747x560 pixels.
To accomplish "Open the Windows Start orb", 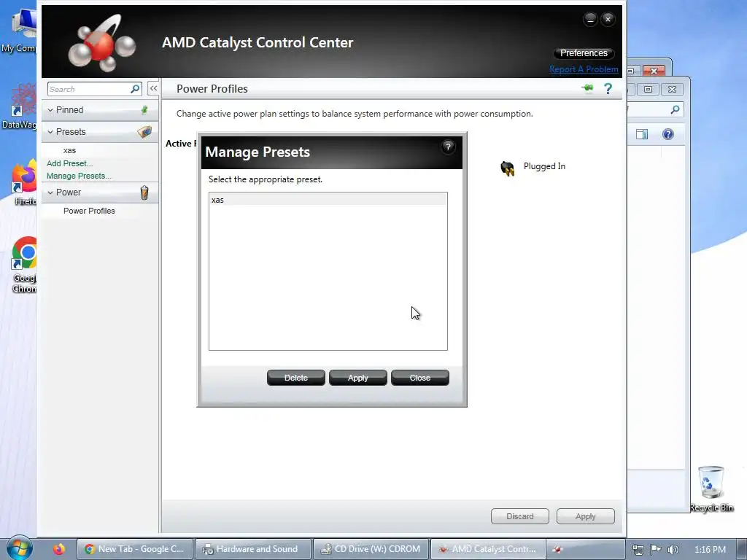I will pyautogui.click(x=20, y=548).
